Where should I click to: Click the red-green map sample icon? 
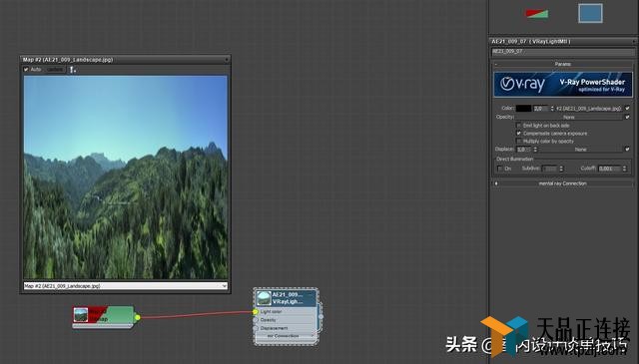pos(537,13)
